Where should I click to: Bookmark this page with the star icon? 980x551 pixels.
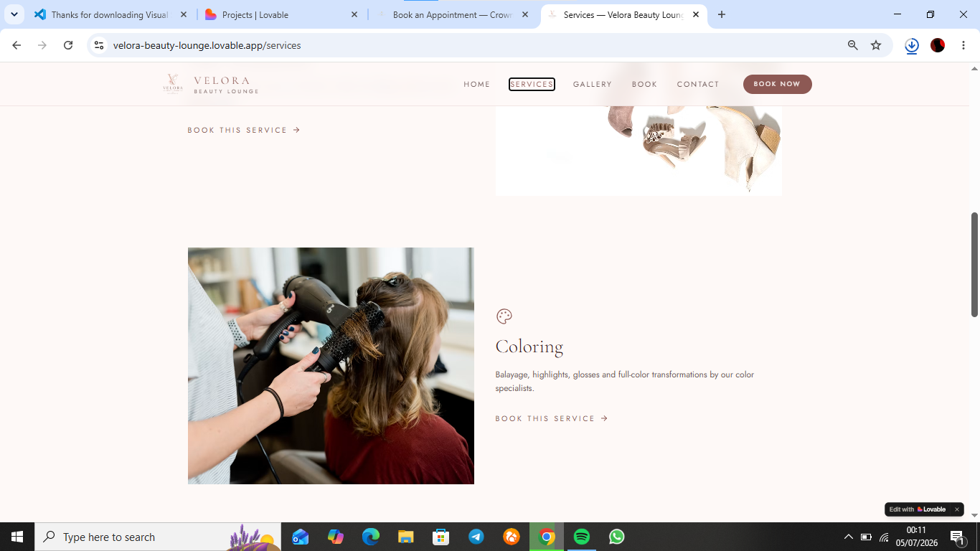click(x=876, y=45)
